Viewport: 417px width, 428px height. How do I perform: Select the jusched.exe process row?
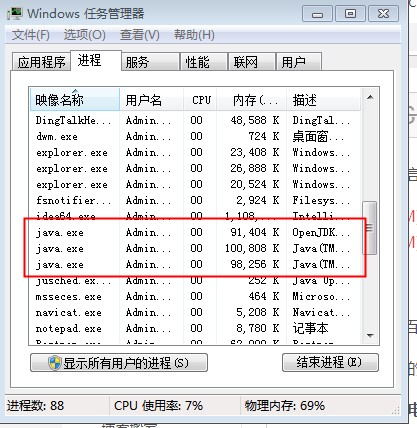(x=195, y=280)
